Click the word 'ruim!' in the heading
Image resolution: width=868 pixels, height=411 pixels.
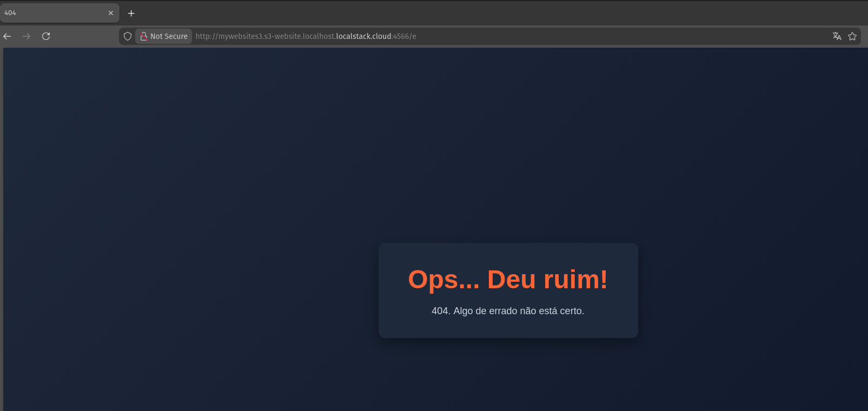(575, 280)
